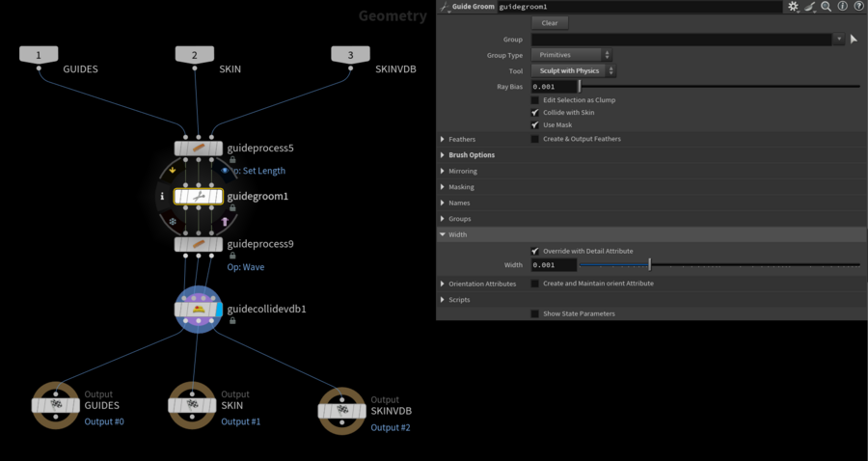Enable Edit Selection as Clump checkbox
This screenshot has height=461, width=868.
pos(535,100)
